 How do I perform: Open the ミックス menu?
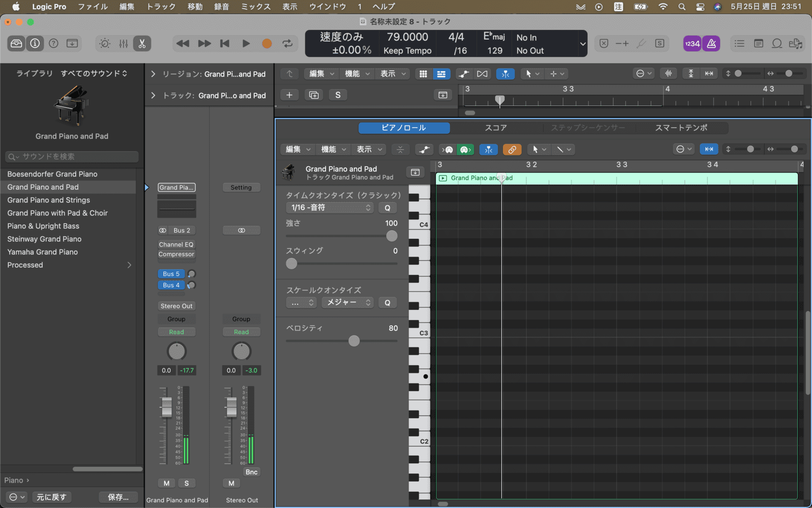click(256, 7)
